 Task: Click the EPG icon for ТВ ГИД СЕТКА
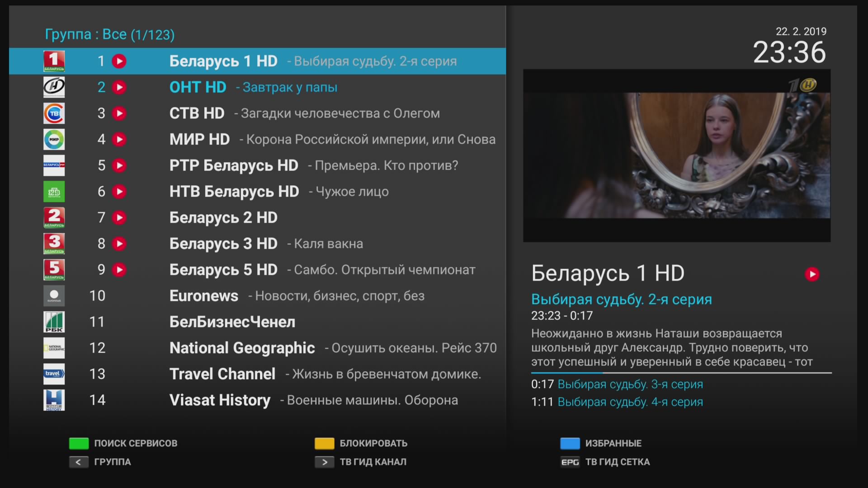point(570,462)
